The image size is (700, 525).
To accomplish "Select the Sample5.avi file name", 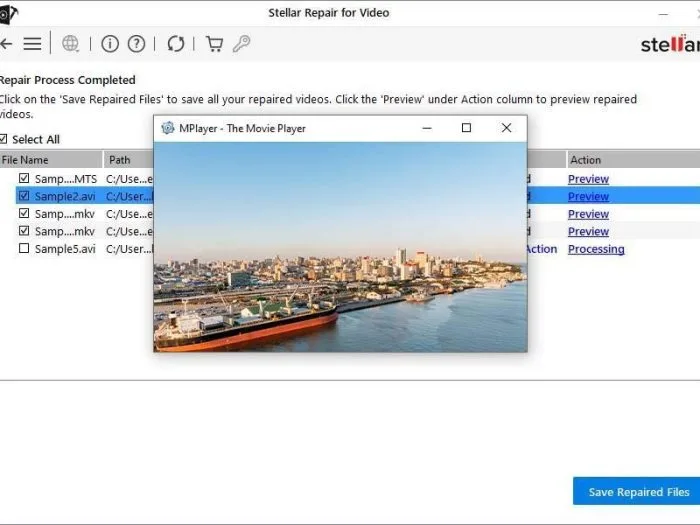I will click(65, 249).
